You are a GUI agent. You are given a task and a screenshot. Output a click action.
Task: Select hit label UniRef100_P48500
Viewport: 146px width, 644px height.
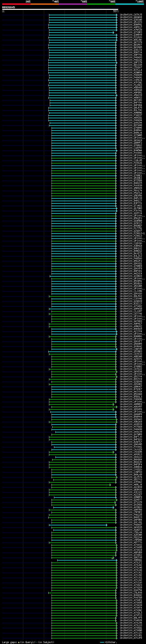click(131, 259)
